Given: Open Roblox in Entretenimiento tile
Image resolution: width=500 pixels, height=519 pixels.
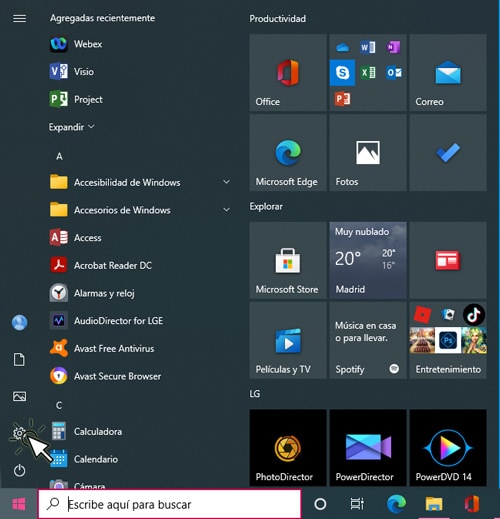Looking at the screenshot, I should pos(422,314).
